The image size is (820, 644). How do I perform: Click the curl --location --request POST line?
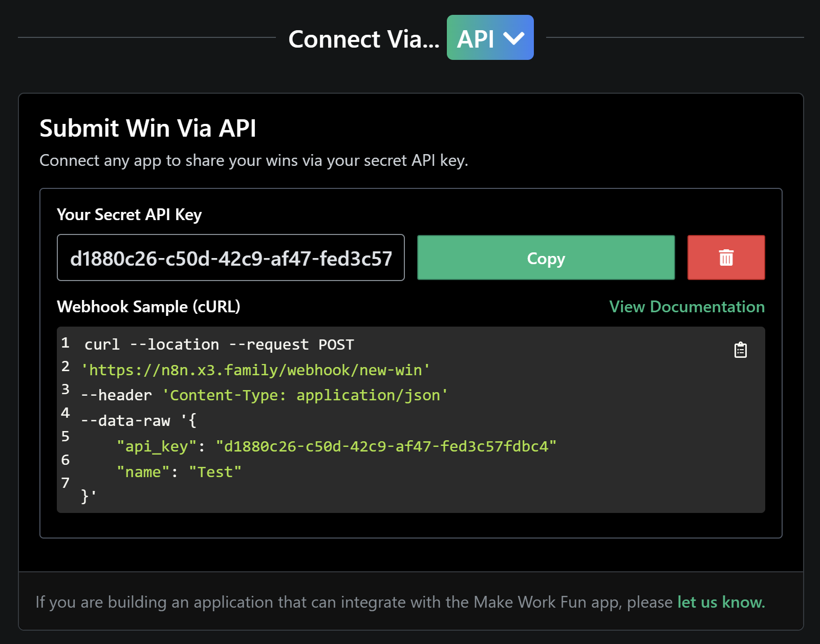[219, 345]
